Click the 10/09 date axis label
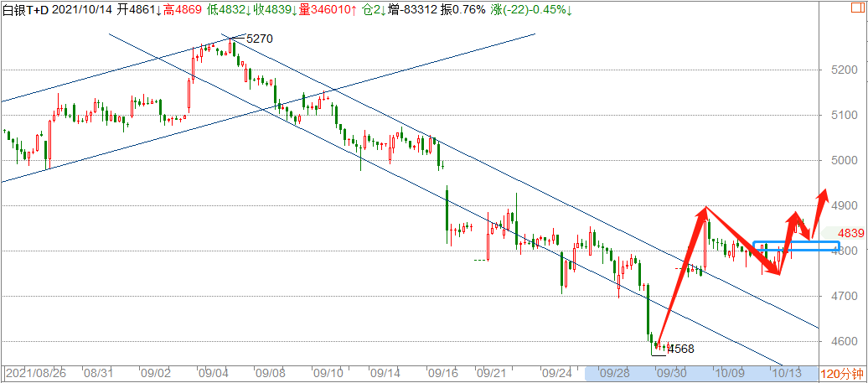This screenshot has height=383, width=868. tap(729, 372)
